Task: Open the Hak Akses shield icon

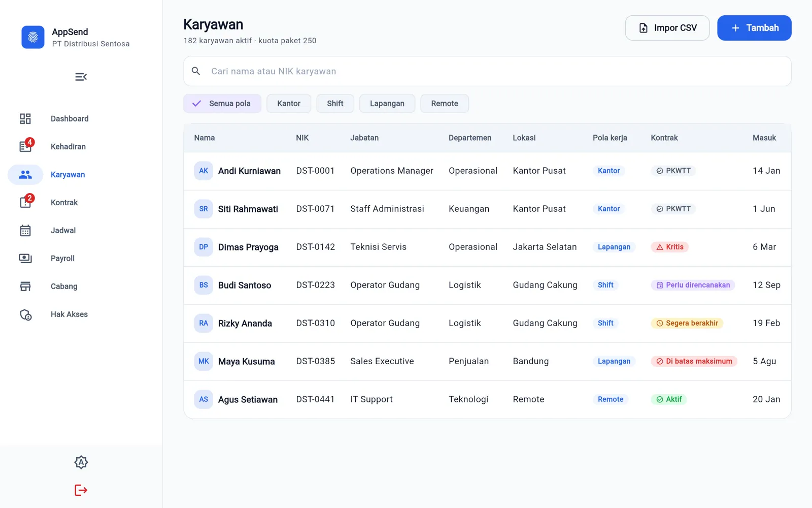Action: tap(25, 314)
